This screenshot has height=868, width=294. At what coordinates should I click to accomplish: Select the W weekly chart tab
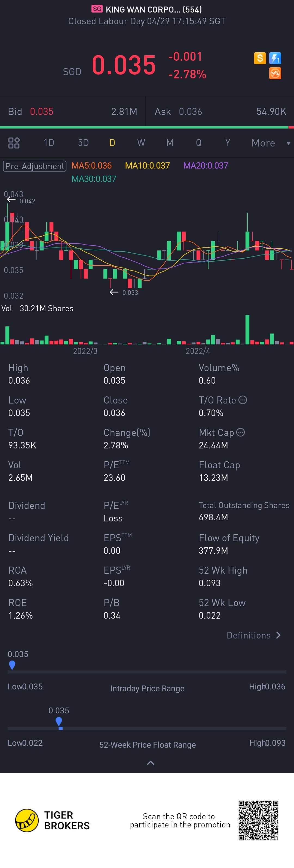coord(141,143)
